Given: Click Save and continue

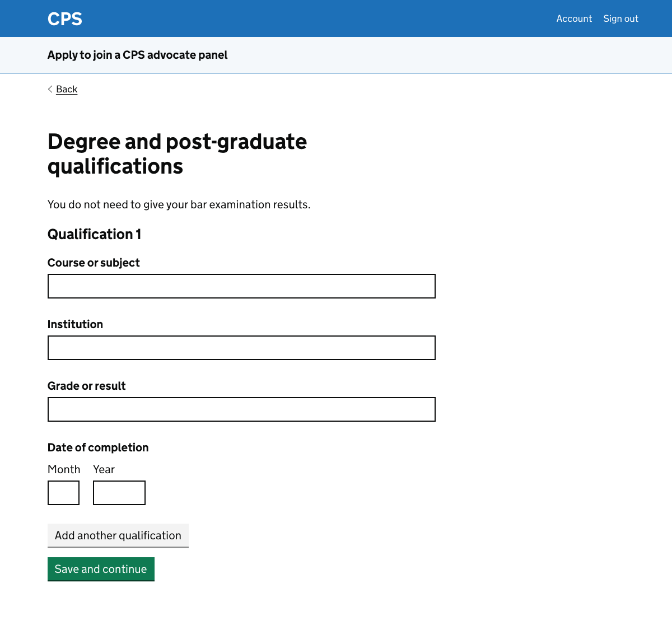Looking at the screenshot, I should point(101,569).
